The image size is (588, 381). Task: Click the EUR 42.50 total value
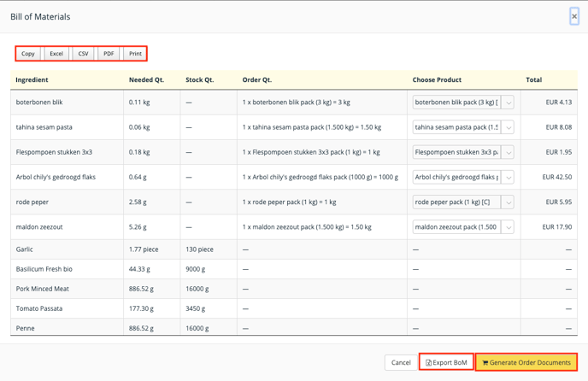[557, 177]
